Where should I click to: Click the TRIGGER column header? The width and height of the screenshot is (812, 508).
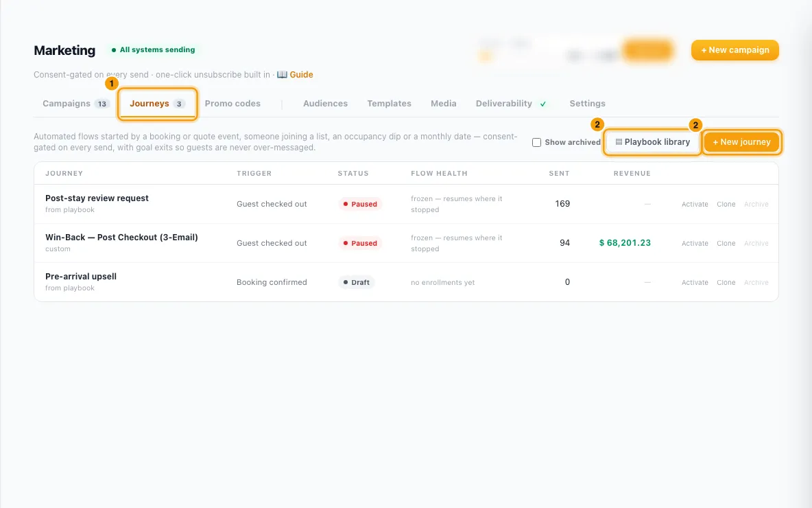(254, 173)
